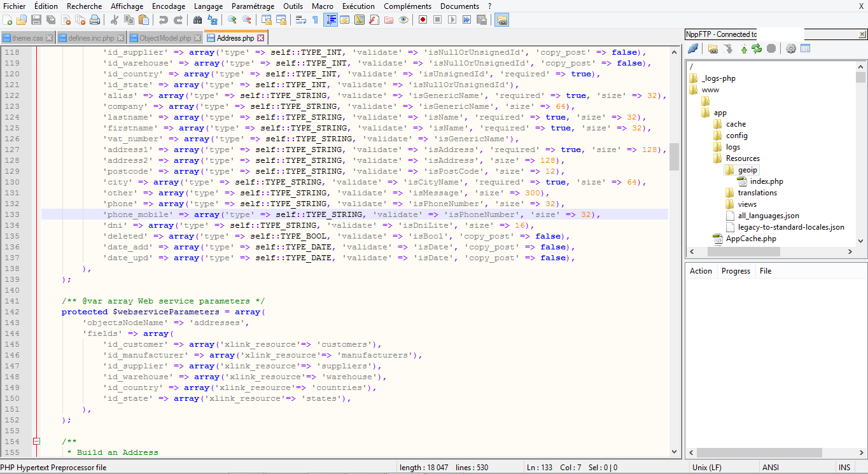Click the Progress column header
Screen dimensions: 868x474
pyautogui.click(x=736, y=271)
